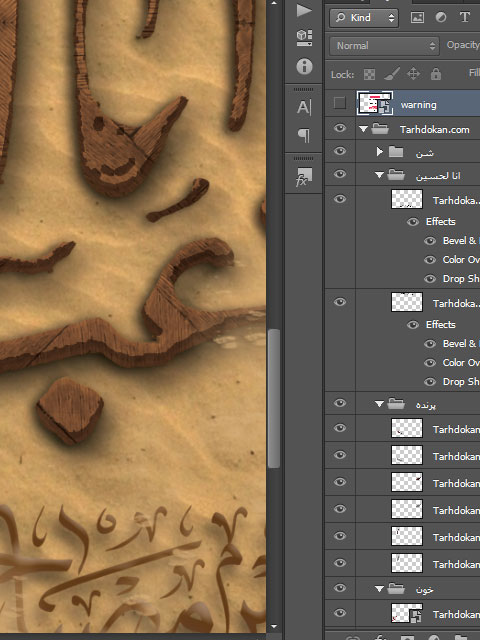Open the Info panel icon
480x640 pixels.
tap(304, 66)
